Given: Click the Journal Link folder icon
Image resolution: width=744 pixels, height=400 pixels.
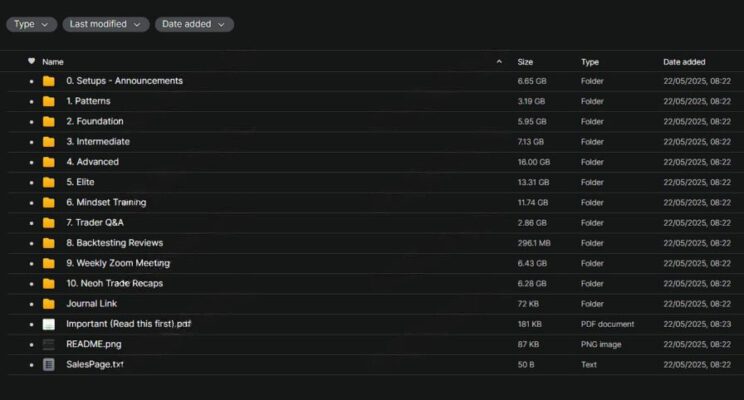Looking at the screenshot, I should (x=48, y=304).
